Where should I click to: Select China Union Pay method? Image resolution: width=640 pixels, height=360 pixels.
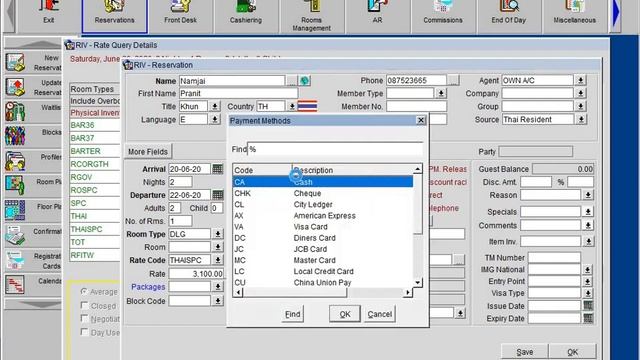point(323,282)
